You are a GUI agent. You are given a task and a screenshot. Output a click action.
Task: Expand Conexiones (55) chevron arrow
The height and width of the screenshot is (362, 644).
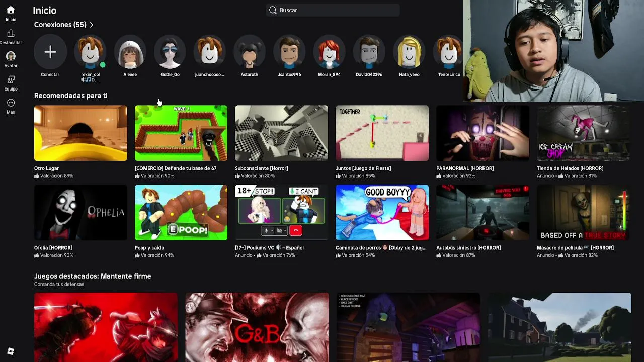92,25
